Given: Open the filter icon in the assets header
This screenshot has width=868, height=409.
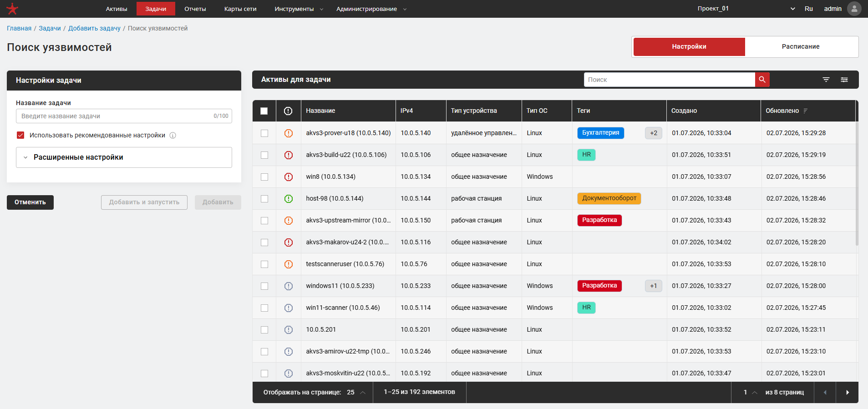Looking at the screenshot, I should [826, 80].
